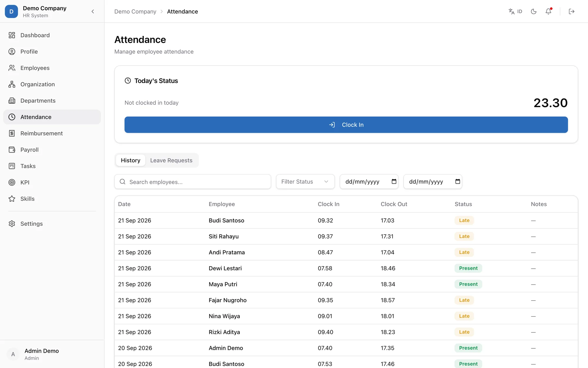The image size is (588, 368).
Task: Click the Attendance clock icon in sidebar
Action: coord(12,117)
